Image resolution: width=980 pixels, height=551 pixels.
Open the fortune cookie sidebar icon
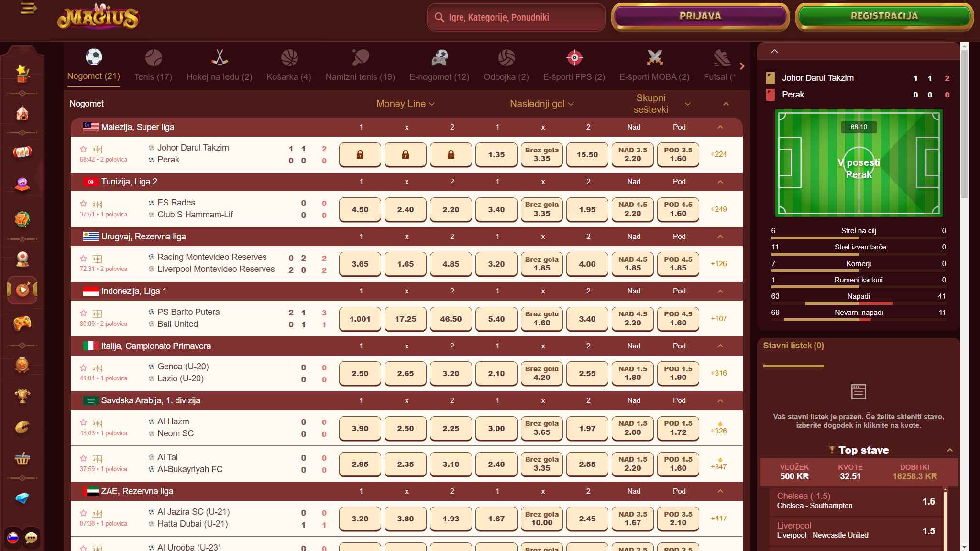pos(22,427)
